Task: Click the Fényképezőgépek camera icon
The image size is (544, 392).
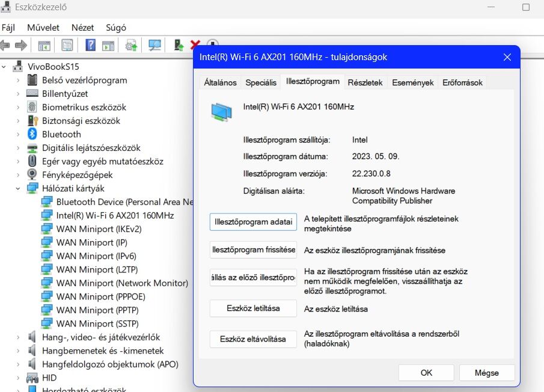Action: (32, 174)
